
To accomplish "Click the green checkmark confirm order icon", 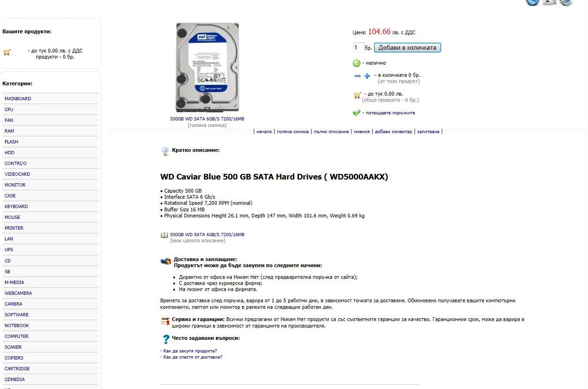I will tap(357, 113).
